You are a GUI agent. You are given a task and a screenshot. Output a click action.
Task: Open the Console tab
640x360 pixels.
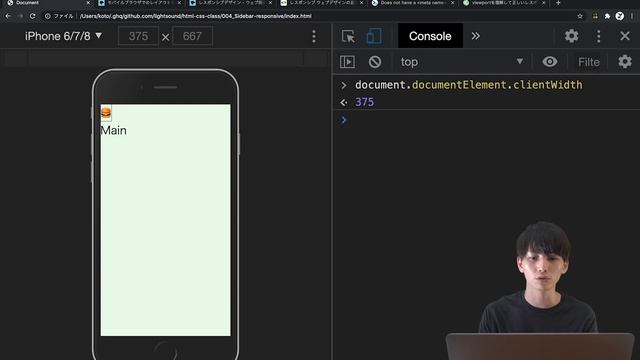click(430, 36)
